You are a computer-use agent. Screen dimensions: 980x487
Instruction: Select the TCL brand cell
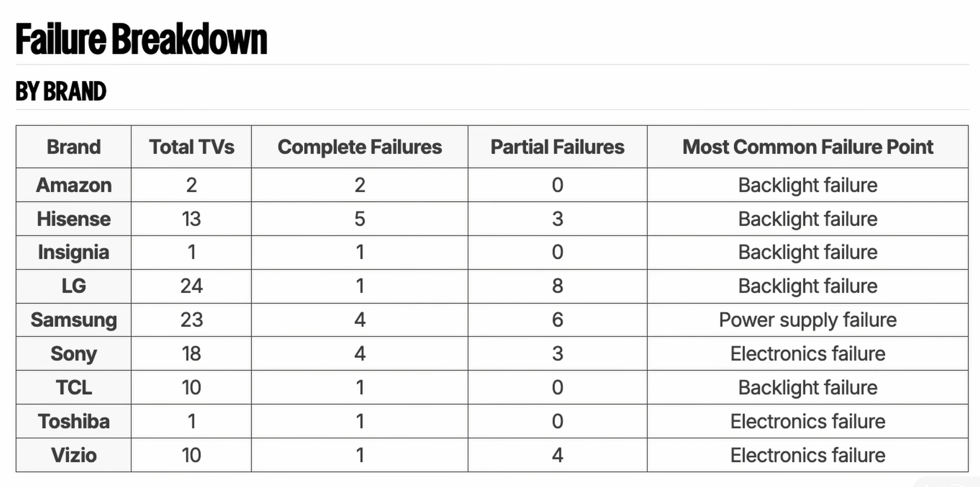74,387
